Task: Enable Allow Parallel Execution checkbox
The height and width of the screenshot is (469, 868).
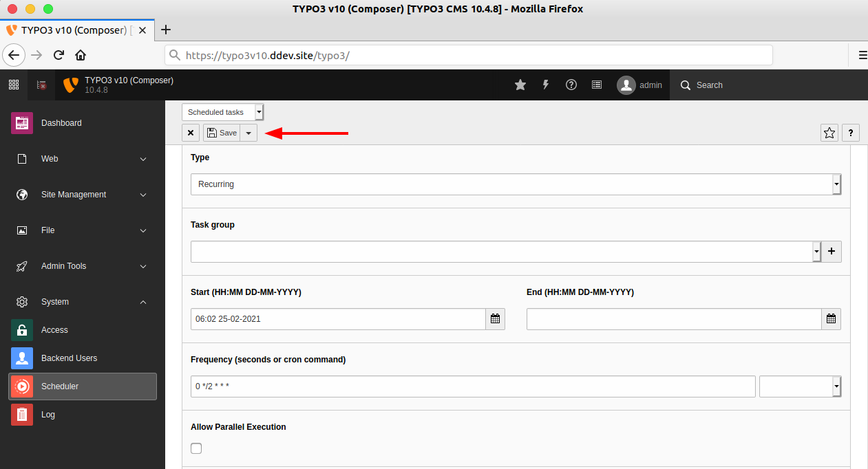Action: coord(196,448)
